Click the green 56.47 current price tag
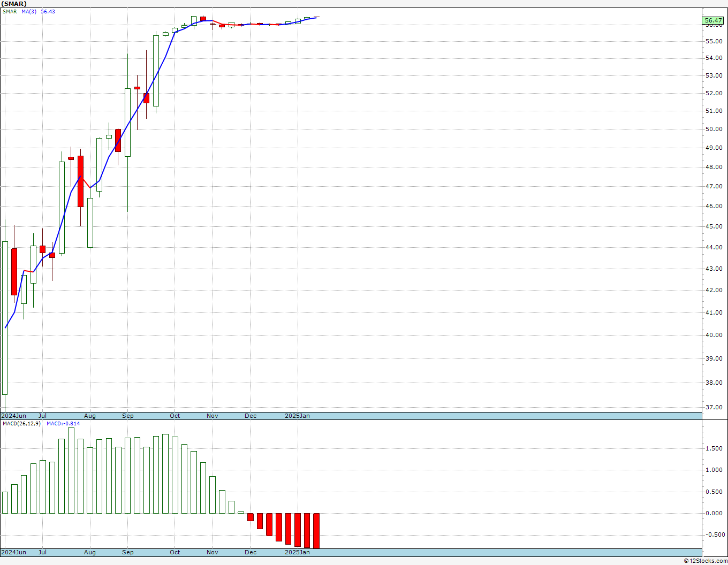The width and height of the screenshot is (728, 565). coord(714,21)
